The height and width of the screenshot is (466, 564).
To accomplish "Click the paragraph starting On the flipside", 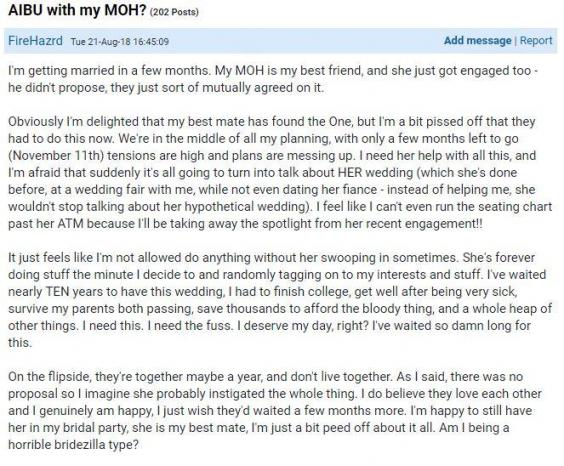I will (275, 411).
